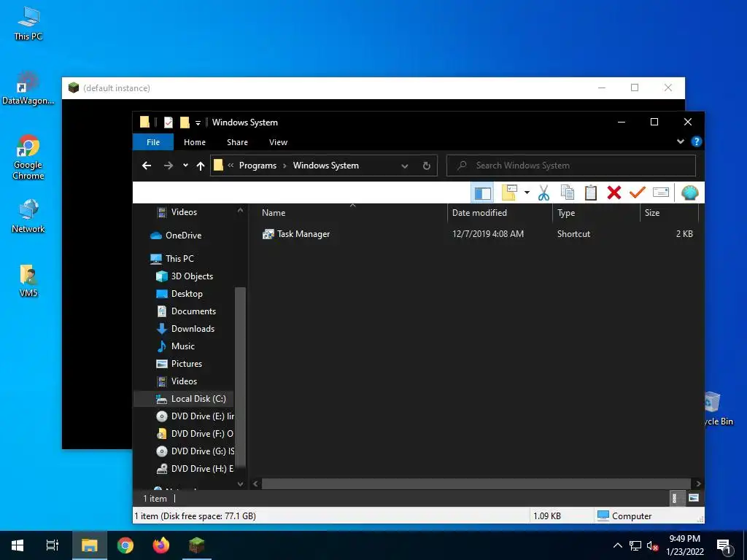This screenshot has height=560, width=747.
Task: Select This PC in the navigation pane
Action: tap(179, 259)
